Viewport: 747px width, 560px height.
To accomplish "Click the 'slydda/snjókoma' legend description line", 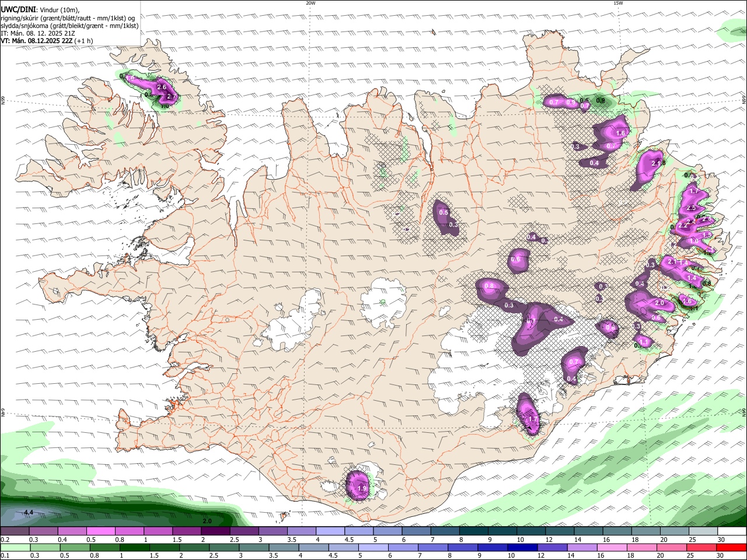I will (69, 26).
